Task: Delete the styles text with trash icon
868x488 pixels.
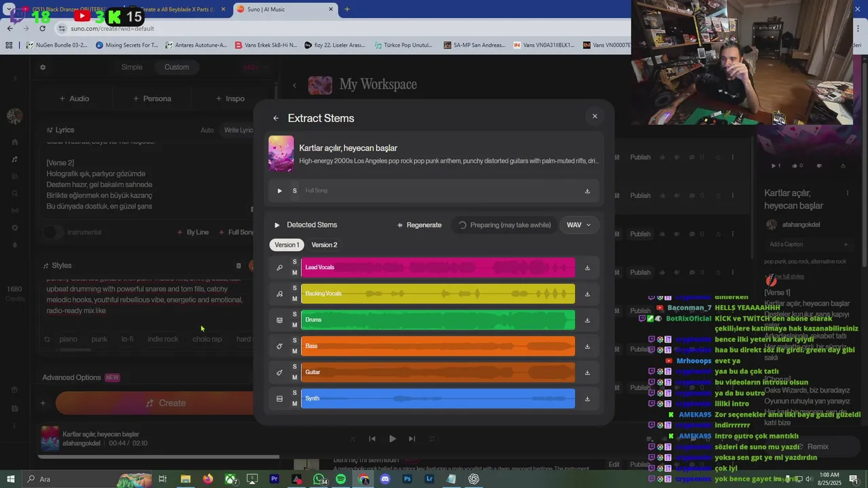Action: point(239,266)
